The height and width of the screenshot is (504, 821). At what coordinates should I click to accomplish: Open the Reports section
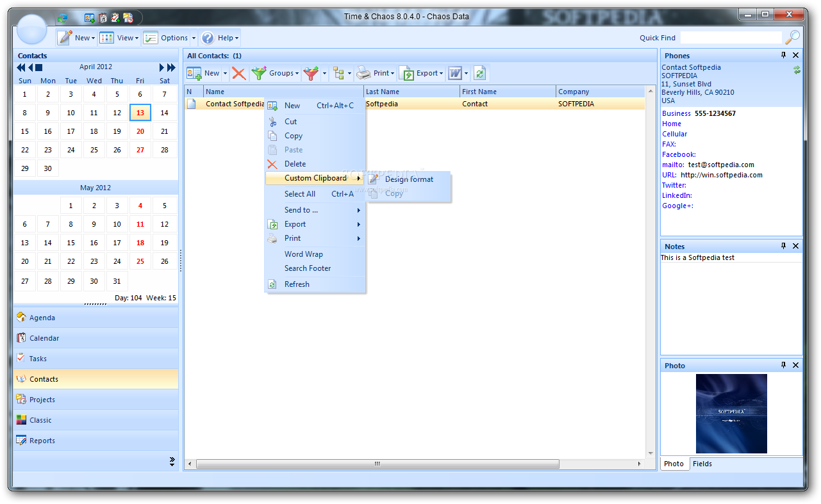coord(95,441)
